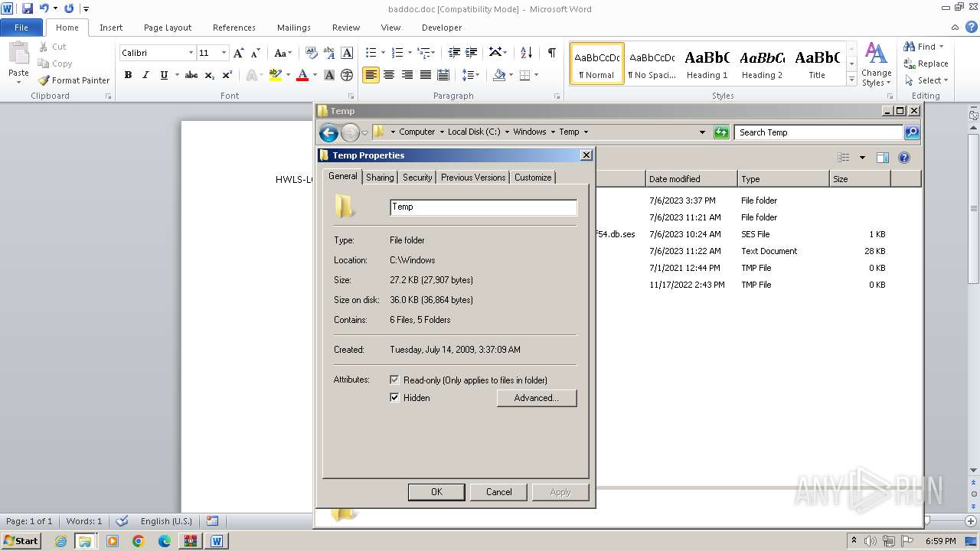The image size is (980, 551).
Task: Switch to the Review ribbon tab
Action: pyautogui.click(x=346, y=28)
